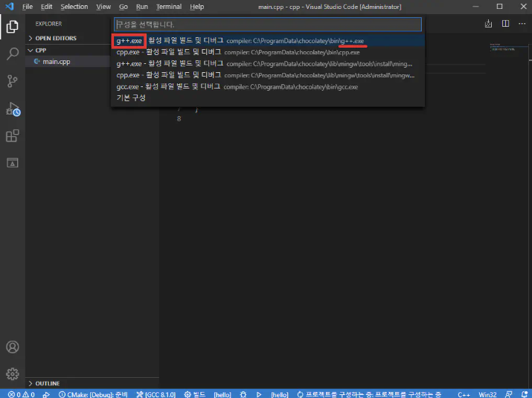Viewport: 532px width, 398px height.
Task: Focus the configuration select input field
Action: pos(268,25)
